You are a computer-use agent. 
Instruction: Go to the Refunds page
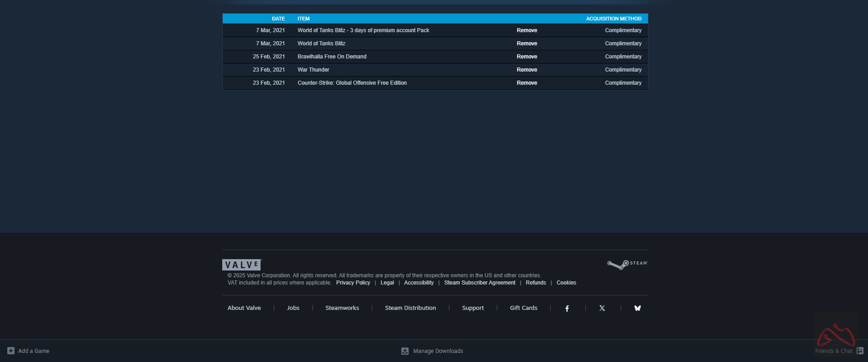click(x=536, y=283)
